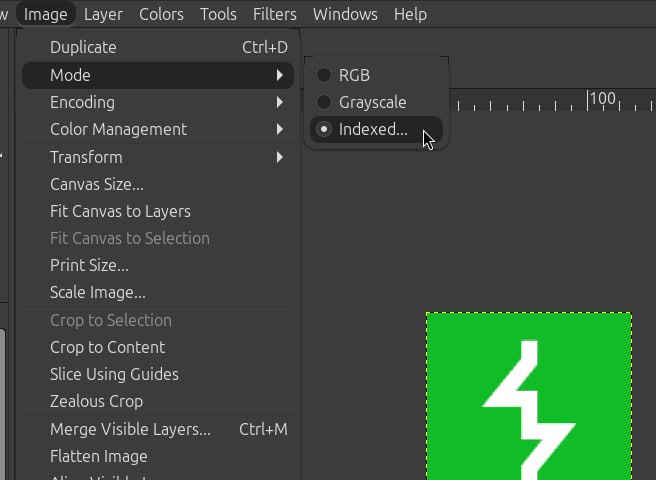Viewport: 656px width, 480px height.
Task: Select RGB image mode
Action: (x=377, y=75)
